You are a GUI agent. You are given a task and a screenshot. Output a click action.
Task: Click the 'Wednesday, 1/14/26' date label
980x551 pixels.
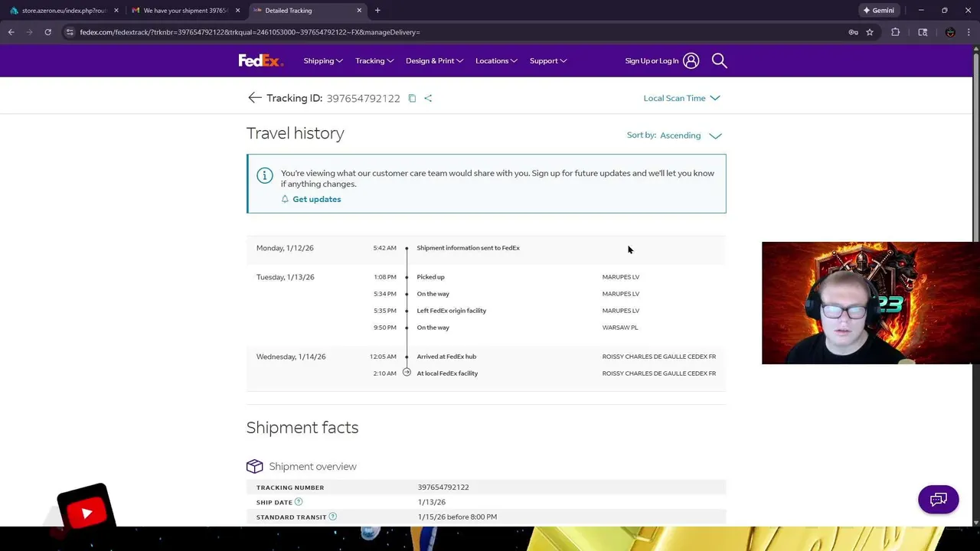pyautogui.click(x=291, y=357)
